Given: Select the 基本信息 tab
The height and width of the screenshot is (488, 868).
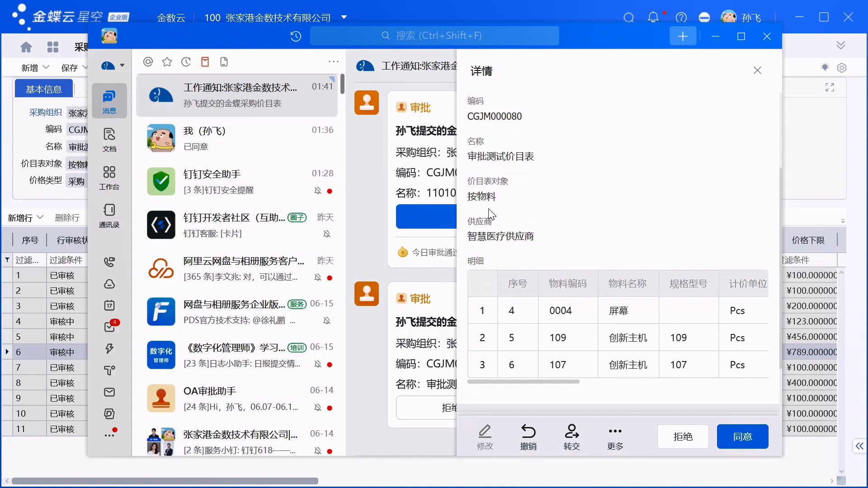Looking at the screenshot, I should [x=44, y=89].
